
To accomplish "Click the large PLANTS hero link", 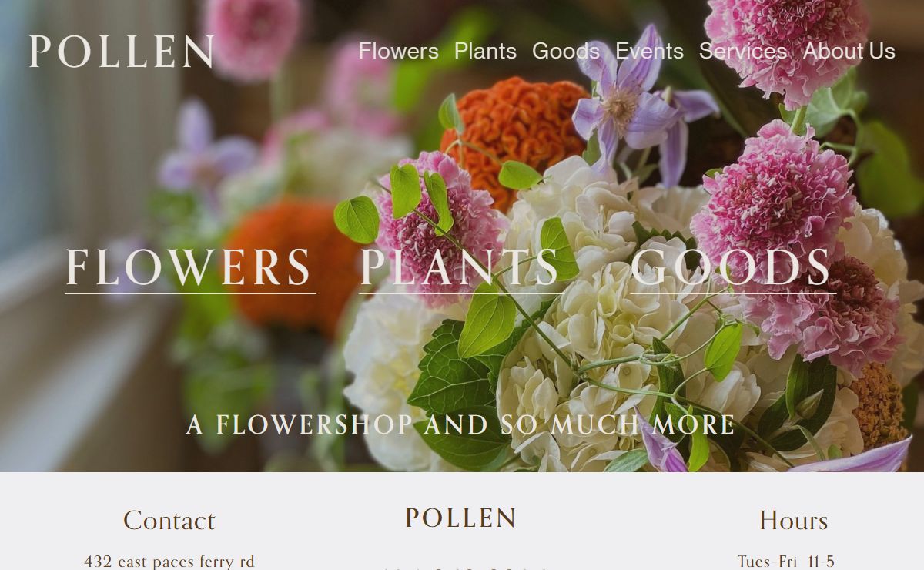I will [460, 267].
